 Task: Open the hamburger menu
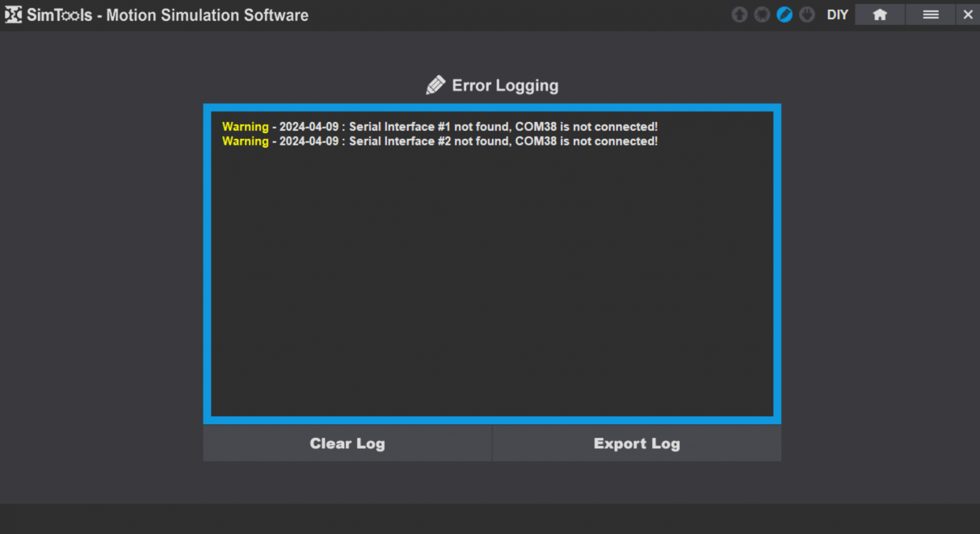pos(930,15)
